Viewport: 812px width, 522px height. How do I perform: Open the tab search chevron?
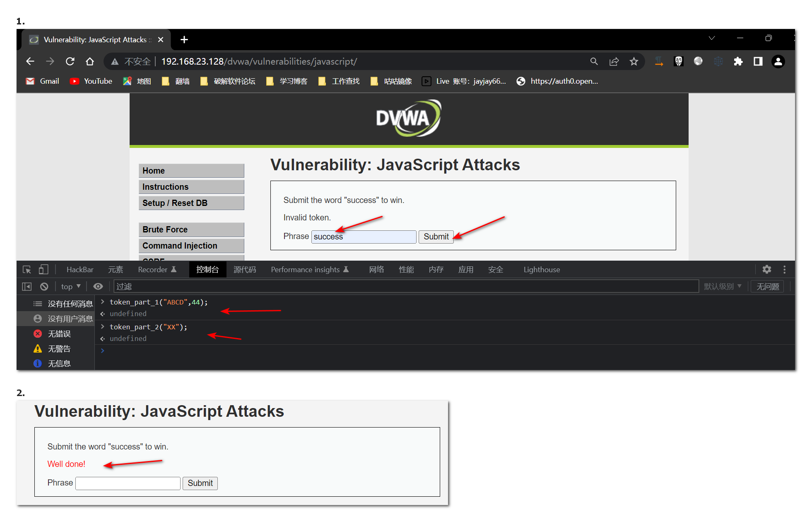tap(711, 38)
